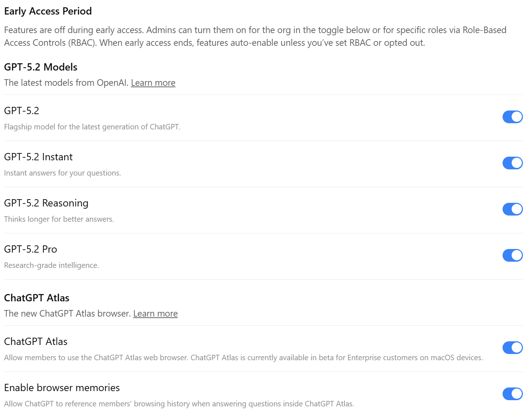Click the GPT-5.2 Pro row title
The image size is (532, 414).
coord(31,249)
